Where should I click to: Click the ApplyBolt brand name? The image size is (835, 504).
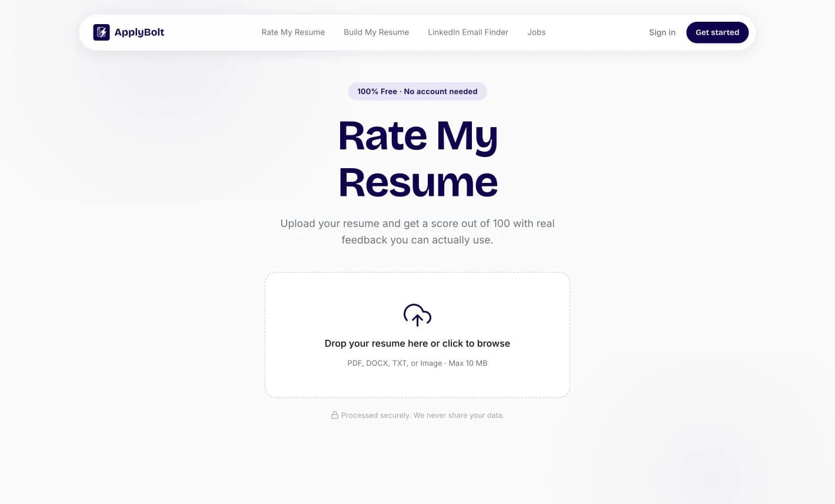[x=139, y=32]
